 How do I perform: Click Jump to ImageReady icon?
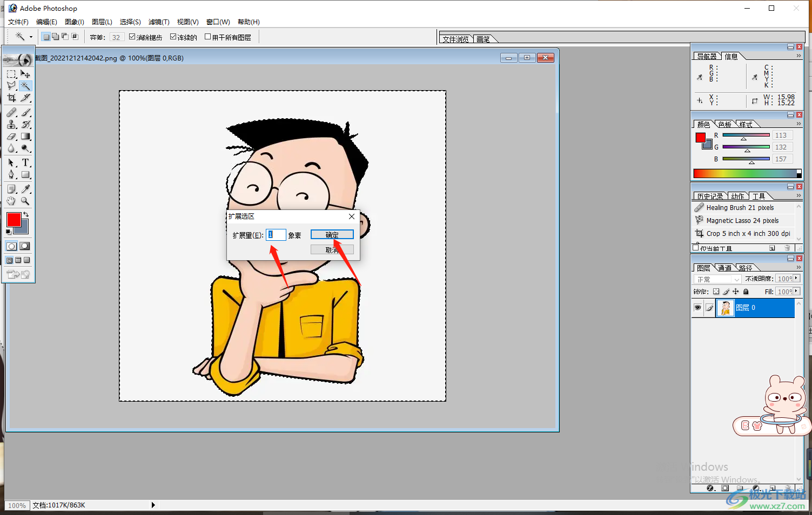[x=18, y=275]
